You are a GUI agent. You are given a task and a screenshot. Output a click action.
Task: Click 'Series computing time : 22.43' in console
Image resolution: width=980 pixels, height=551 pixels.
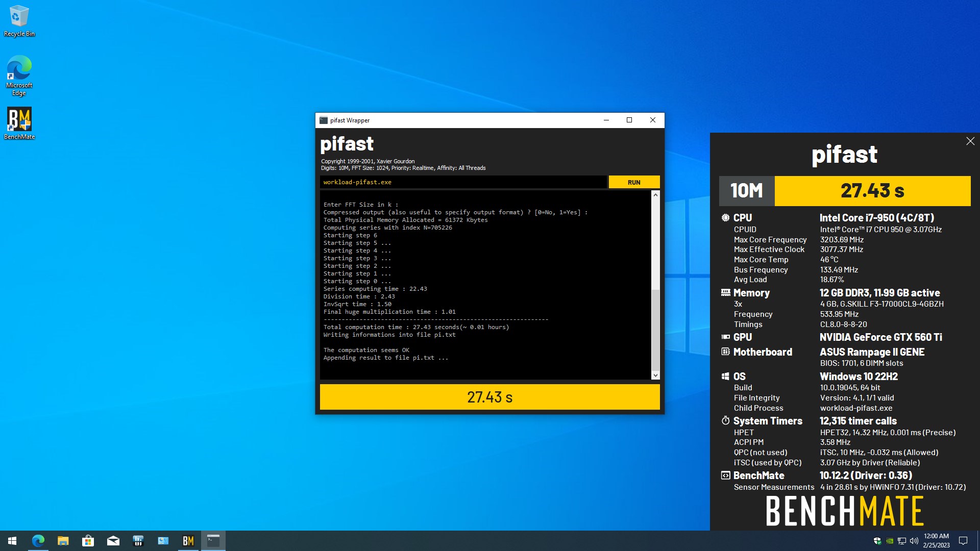point(375,289)
